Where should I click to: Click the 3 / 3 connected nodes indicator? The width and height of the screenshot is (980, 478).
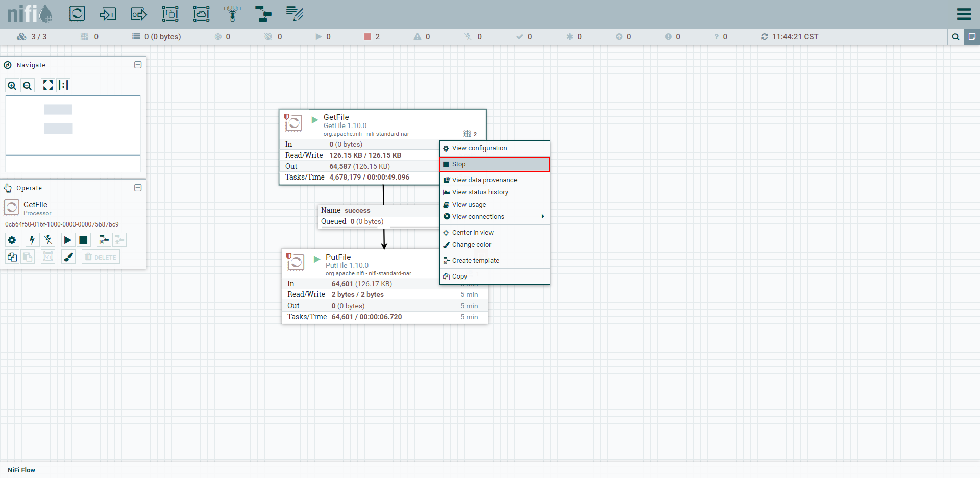[32, 37]
